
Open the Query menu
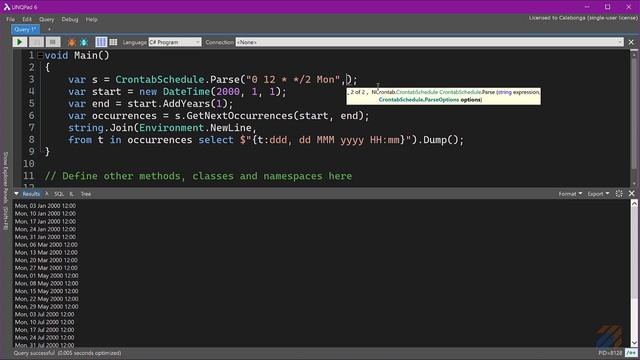click(x=47, y=19)
